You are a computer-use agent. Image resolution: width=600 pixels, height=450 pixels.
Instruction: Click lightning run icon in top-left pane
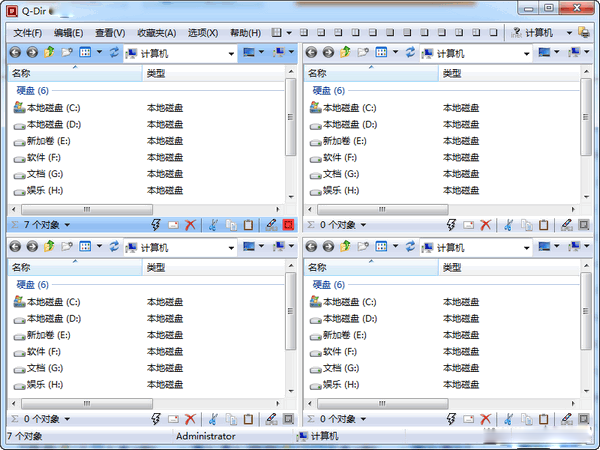point(156,225)
